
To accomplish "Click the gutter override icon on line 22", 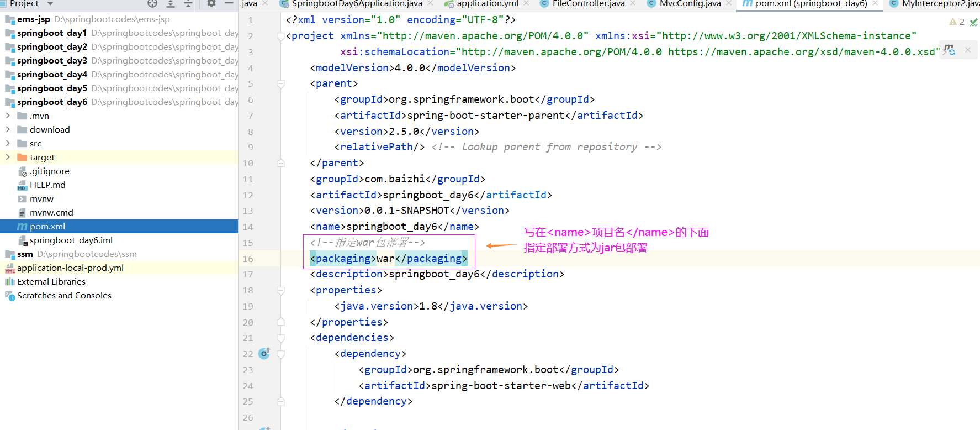I will (264, 353).
